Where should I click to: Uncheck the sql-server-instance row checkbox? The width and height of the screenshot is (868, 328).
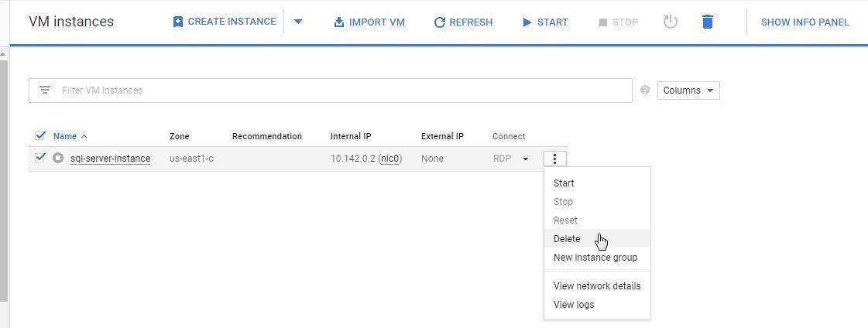point(40,159)
